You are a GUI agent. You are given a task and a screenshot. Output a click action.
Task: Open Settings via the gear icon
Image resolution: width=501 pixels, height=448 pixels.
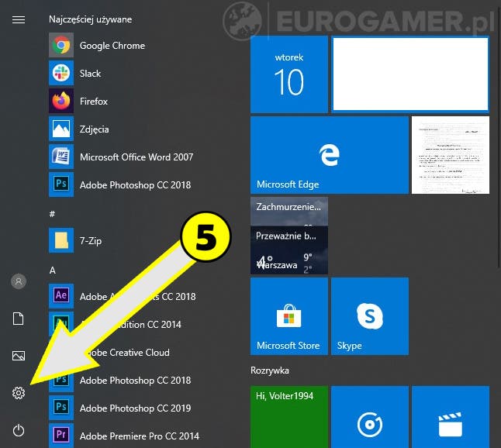(19, 393)
